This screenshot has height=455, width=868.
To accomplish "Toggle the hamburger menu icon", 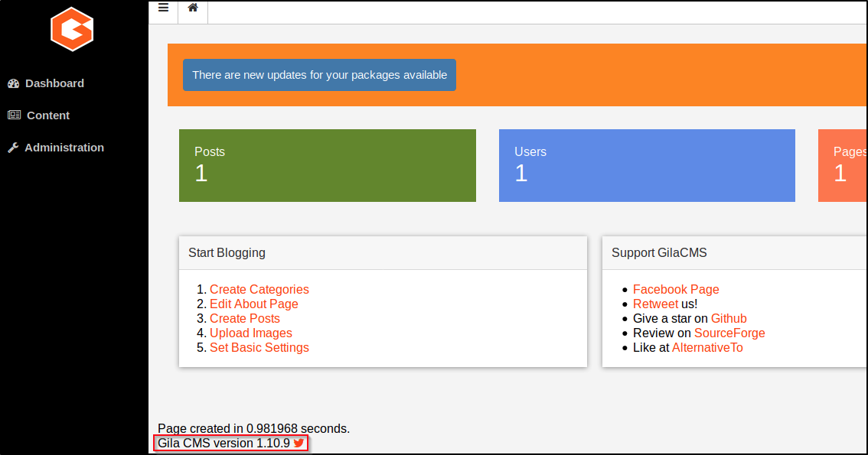I will coord(163,8).
